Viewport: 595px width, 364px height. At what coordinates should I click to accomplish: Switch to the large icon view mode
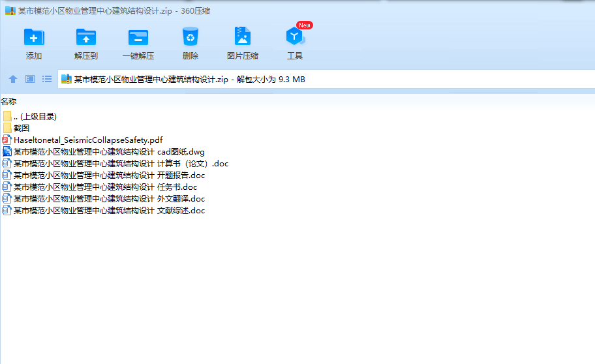(30, 79)
